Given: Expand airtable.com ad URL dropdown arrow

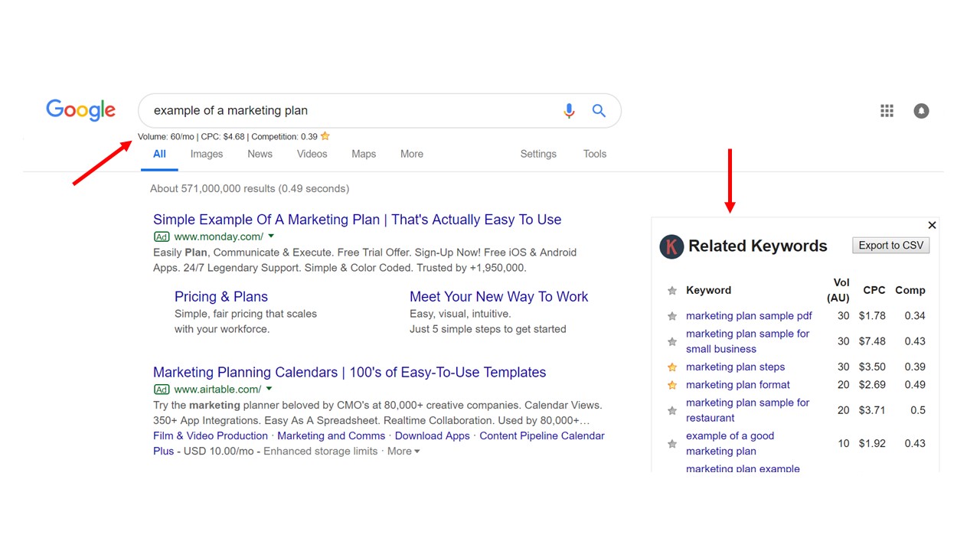Looking at the screenshot, I should tap(269, 390).
